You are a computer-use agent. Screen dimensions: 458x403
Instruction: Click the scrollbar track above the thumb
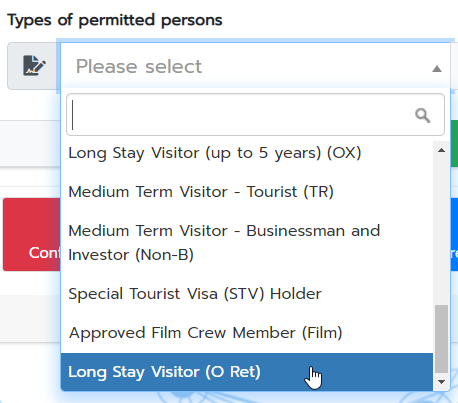click(441, 230)
